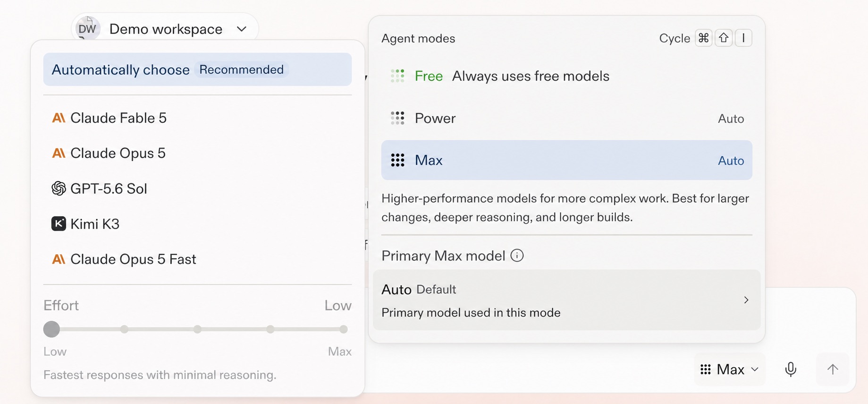Open the Demo workspace dropdown
This screenshot has width=868, height=404.
[165, 29]
